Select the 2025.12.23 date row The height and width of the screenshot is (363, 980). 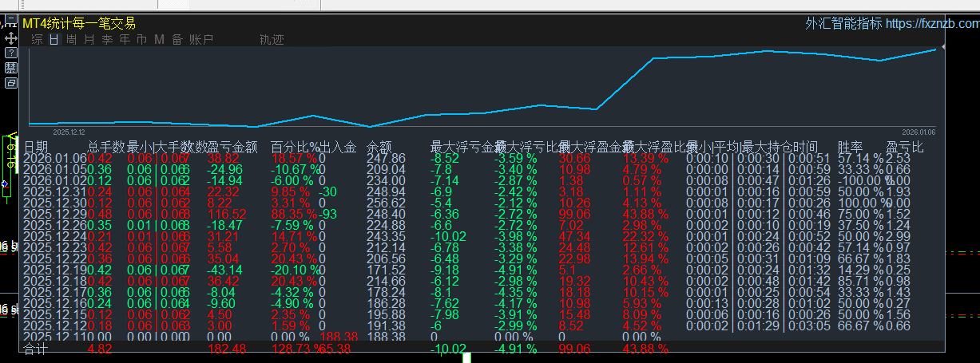55,248
